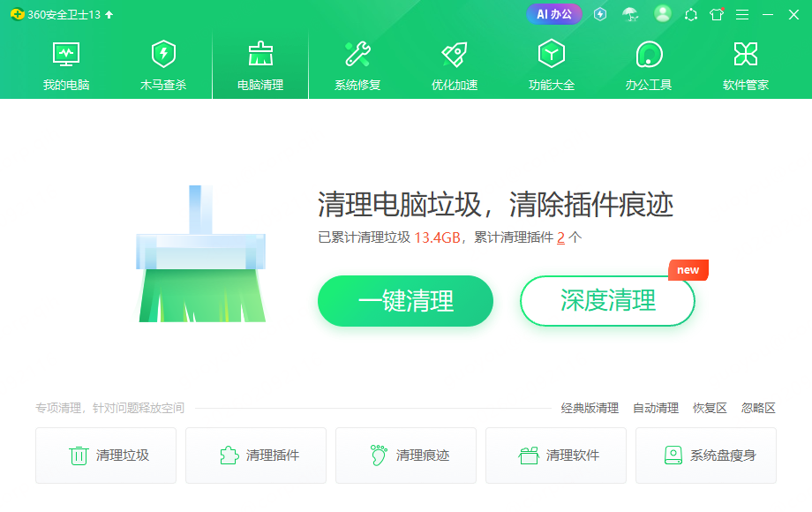
Task: Start 深度清理 deep clean button
Action: (x=607, y=301)
